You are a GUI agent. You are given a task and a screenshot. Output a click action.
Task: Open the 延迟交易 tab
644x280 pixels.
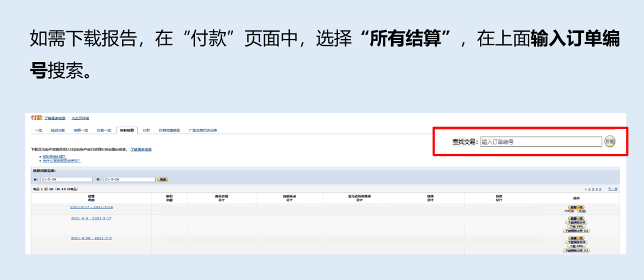[57, 130]
